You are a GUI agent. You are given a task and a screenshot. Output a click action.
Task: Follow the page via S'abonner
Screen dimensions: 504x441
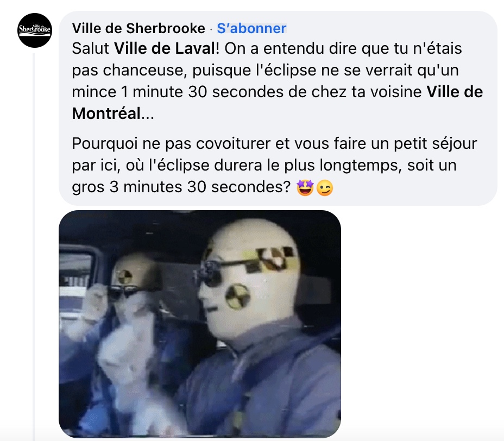click(251, 28)
